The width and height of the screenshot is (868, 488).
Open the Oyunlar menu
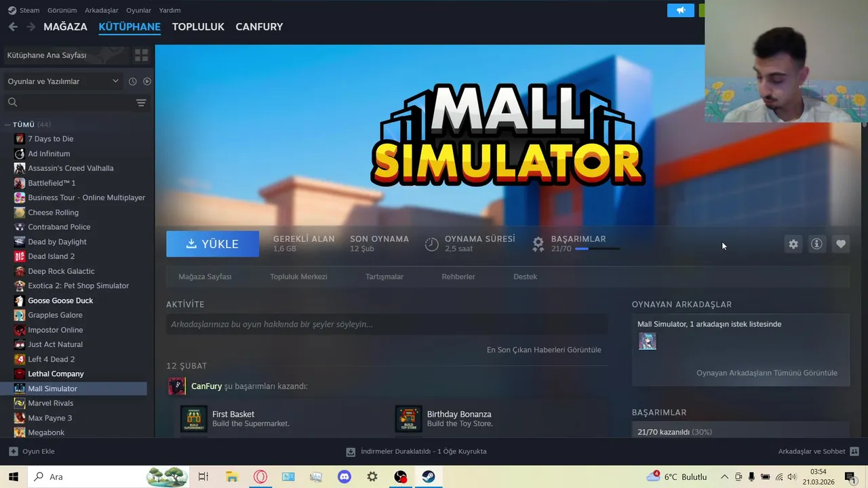coord(138,10)
